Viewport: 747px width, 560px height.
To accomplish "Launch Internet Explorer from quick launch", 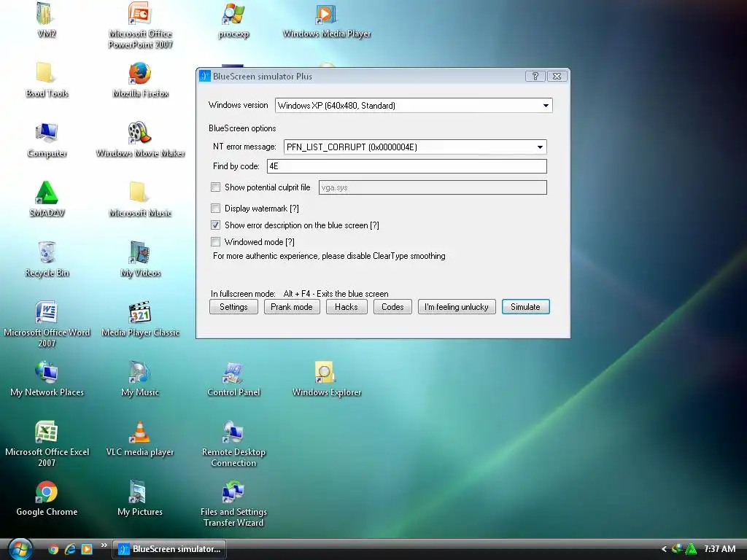I will coord(70,549).
